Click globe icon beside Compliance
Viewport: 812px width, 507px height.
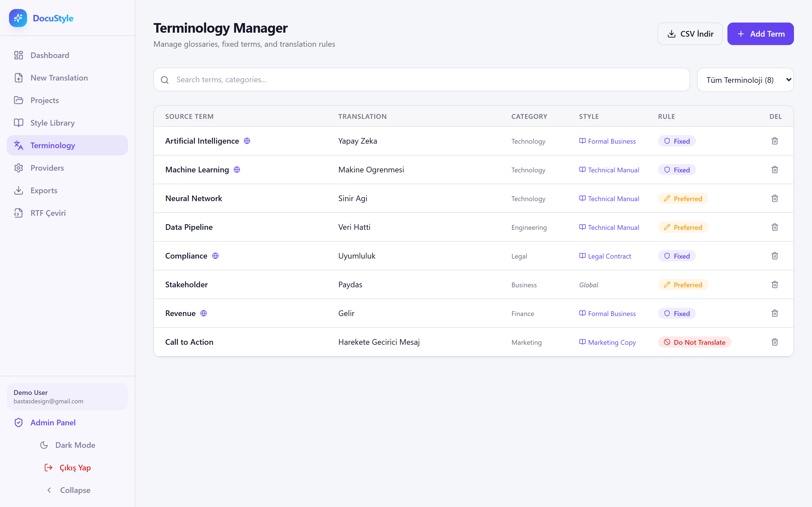215,256
